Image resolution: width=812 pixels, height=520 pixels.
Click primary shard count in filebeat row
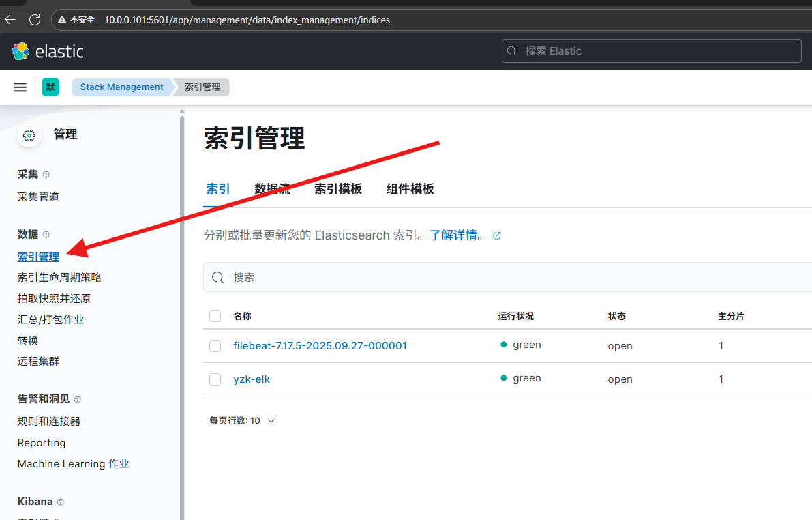(721, 346)
